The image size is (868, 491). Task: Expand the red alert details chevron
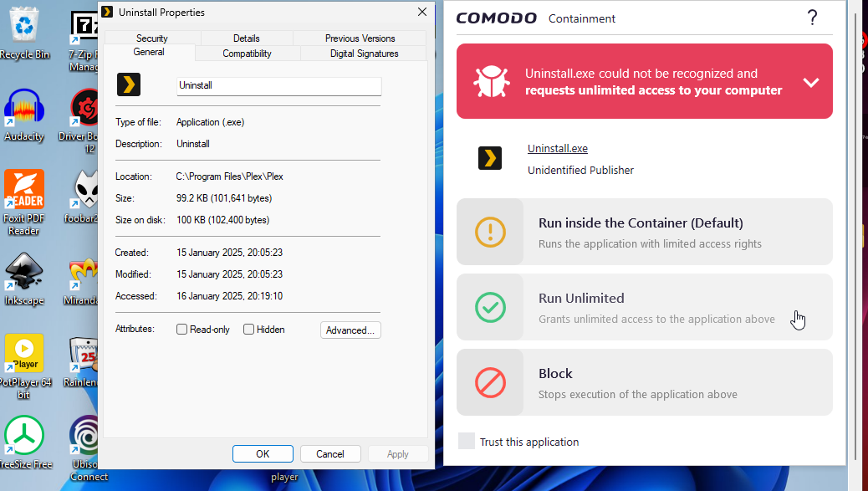[x=810, y=82]
